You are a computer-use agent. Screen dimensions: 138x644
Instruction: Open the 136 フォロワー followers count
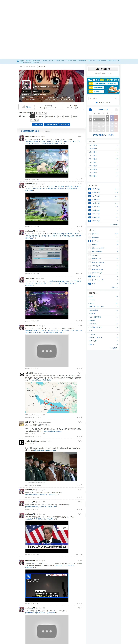pyautogui.click(x=37, y=91)
